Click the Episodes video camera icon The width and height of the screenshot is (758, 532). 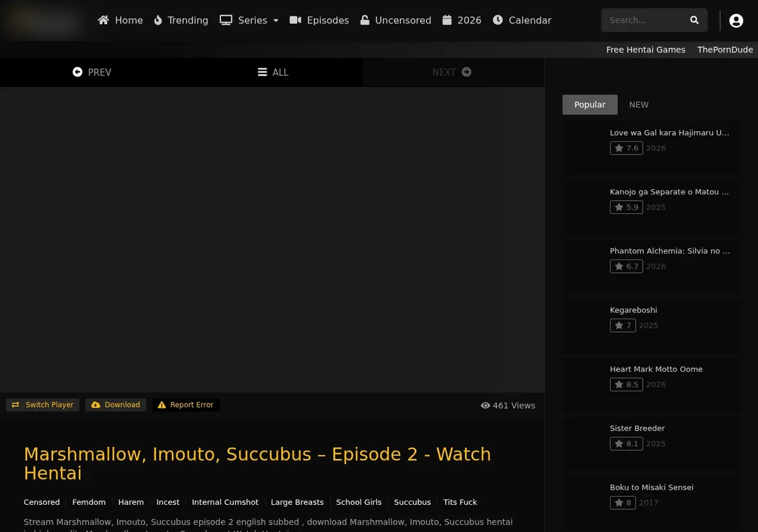coord(296,20)
